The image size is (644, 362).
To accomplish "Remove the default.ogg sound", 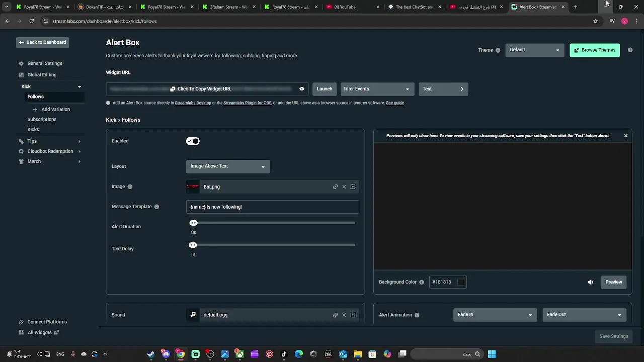I will tap(344, 315).
